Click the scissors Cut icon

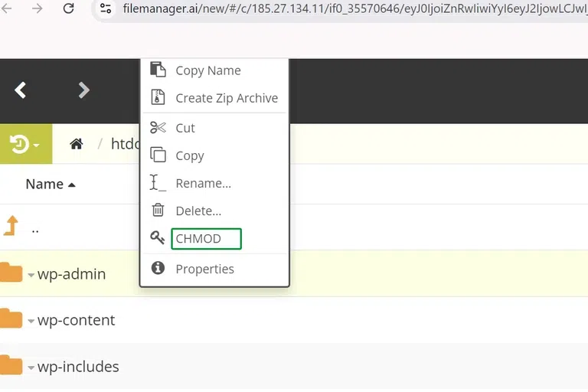(158, 128)
